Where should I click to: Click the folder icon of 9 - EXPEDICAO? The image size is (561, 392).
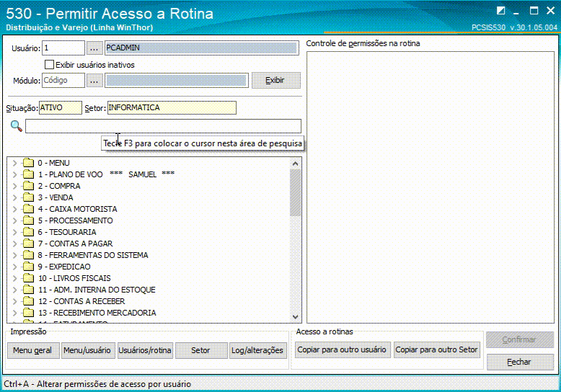(x=28, y=267)
